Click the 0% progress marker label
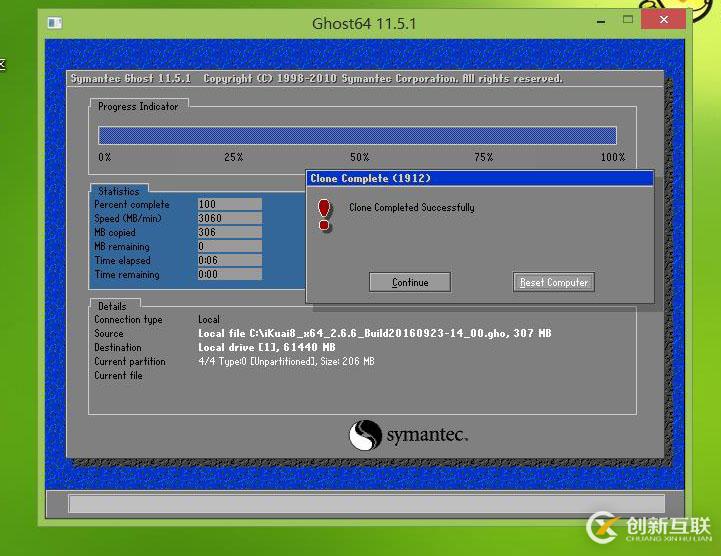 click(x=104, y=157)
